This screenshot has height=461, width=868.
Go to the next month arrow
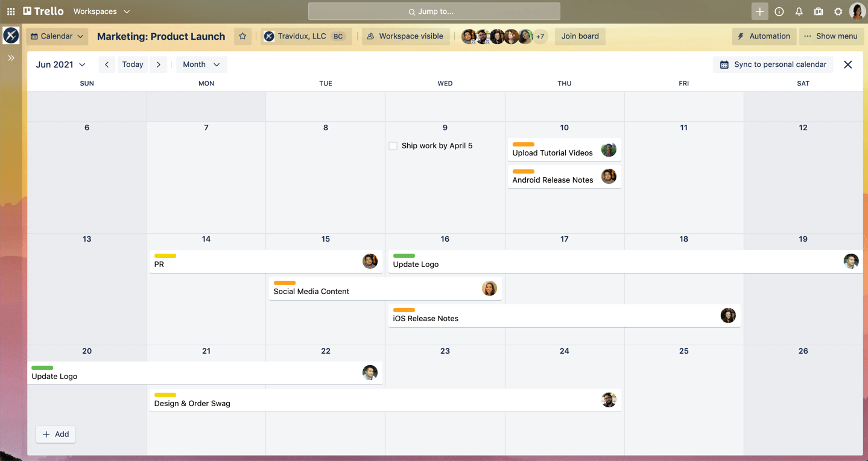pos(159,64)
